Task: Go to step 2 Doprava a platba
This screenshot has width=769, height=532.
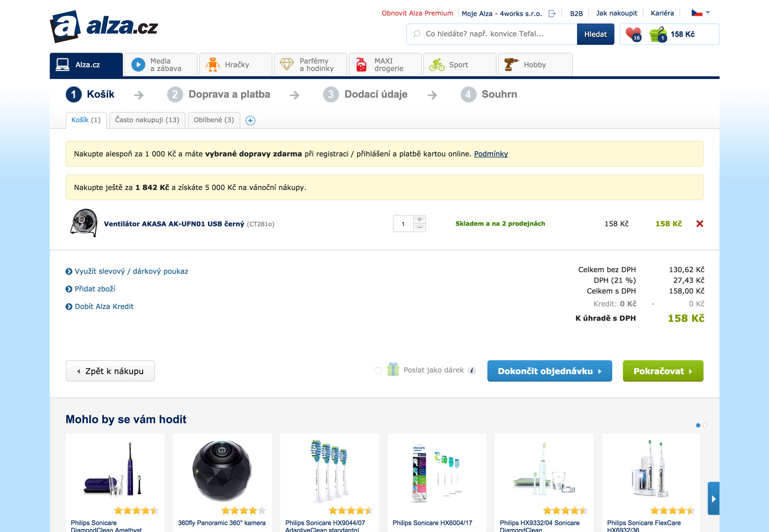Action: pyautogui.click(x=219, y=94)
